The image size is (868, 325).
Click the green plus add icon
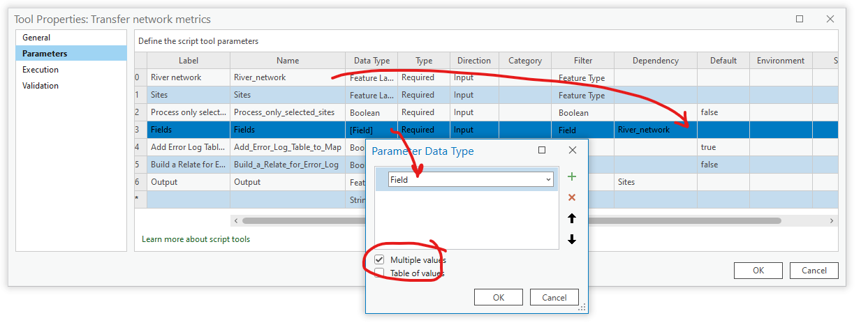572,177
